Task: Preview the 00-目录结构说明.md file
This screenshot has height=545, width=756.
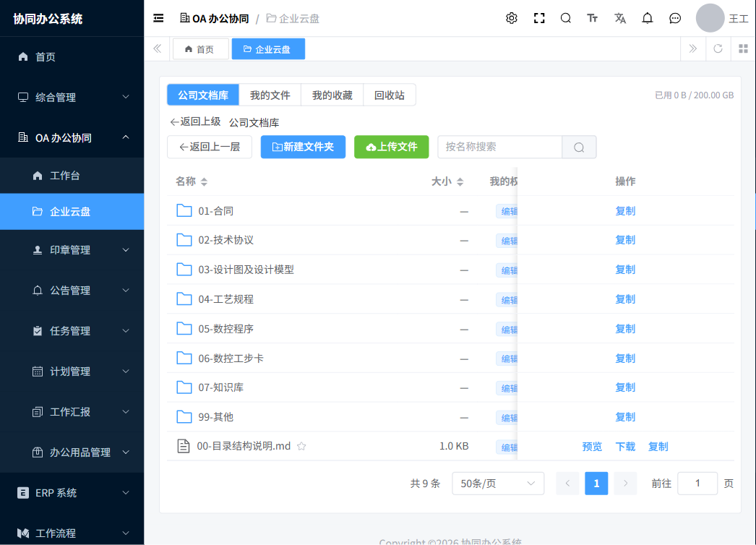Action: coord(592,447)
